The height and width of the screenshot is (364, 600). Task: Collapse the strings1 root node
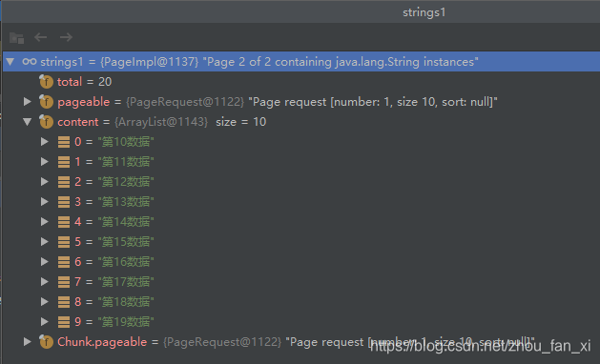10,61
